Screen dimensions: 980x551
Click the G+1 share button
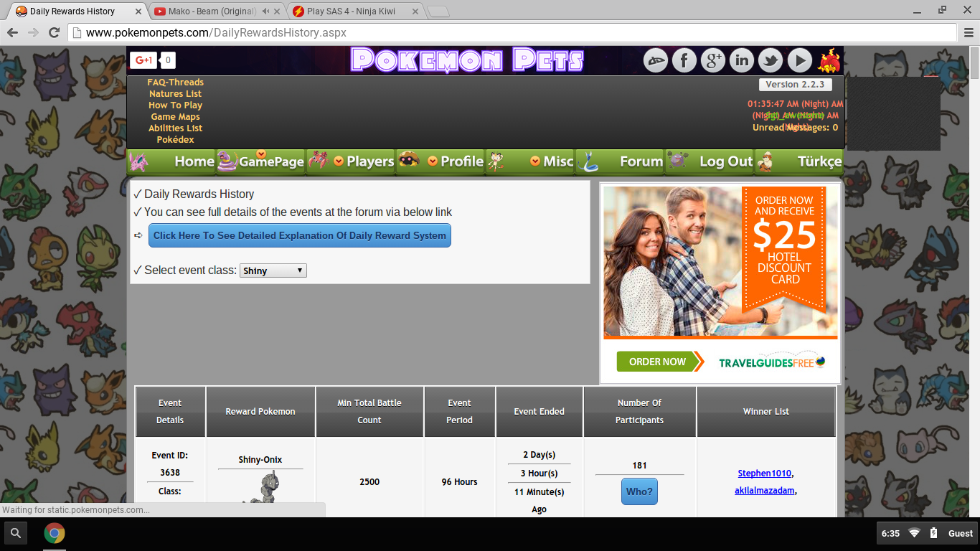pos(143,61)
